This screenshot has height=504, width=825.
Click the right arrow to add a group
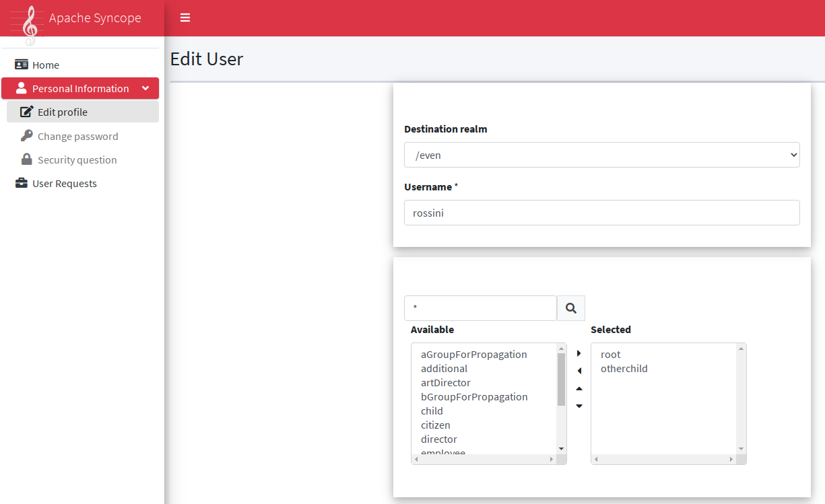[x=579, y=353]
